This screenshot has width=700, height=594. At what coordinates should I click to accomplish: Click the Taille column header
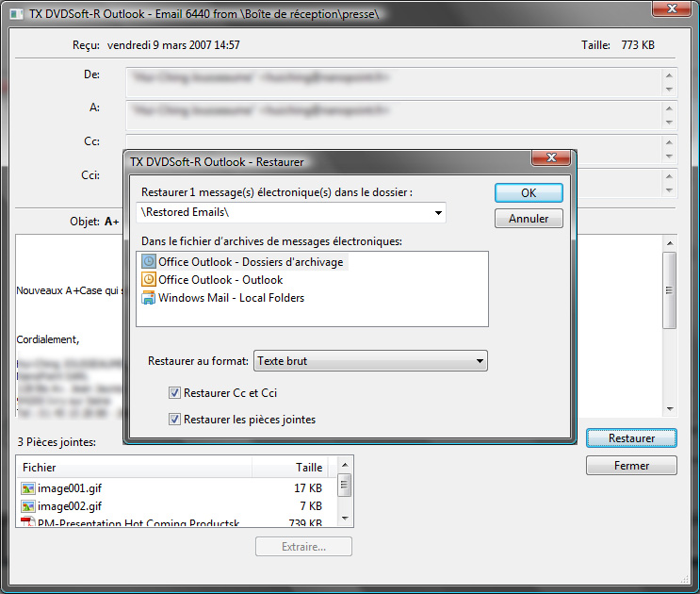[290, 467]
